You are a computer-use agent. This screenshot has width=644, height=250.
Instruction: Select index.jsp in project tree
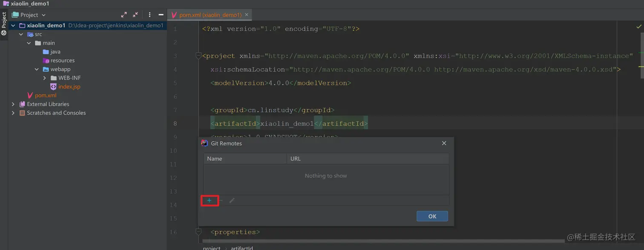click(x=65, y=87)
